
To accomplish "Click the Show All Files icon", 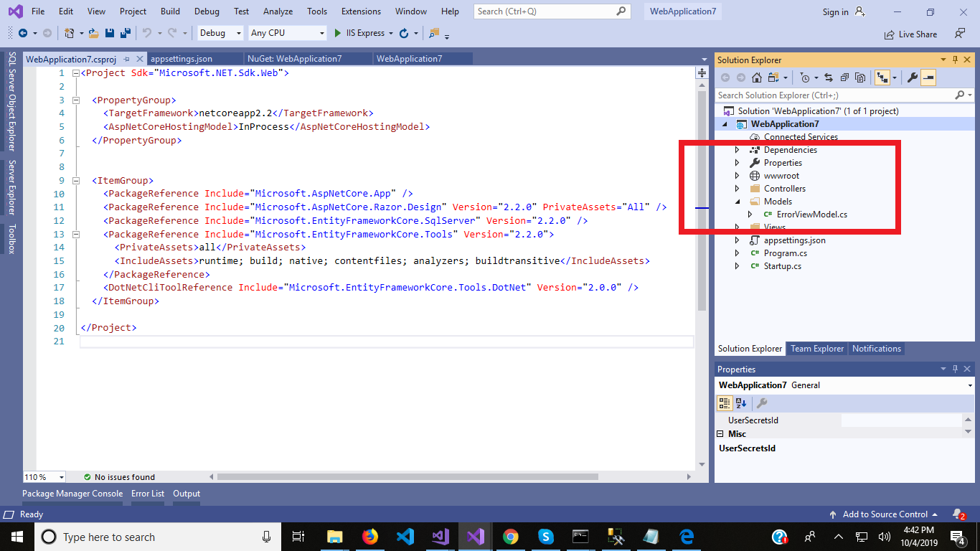I will [860, 77].
